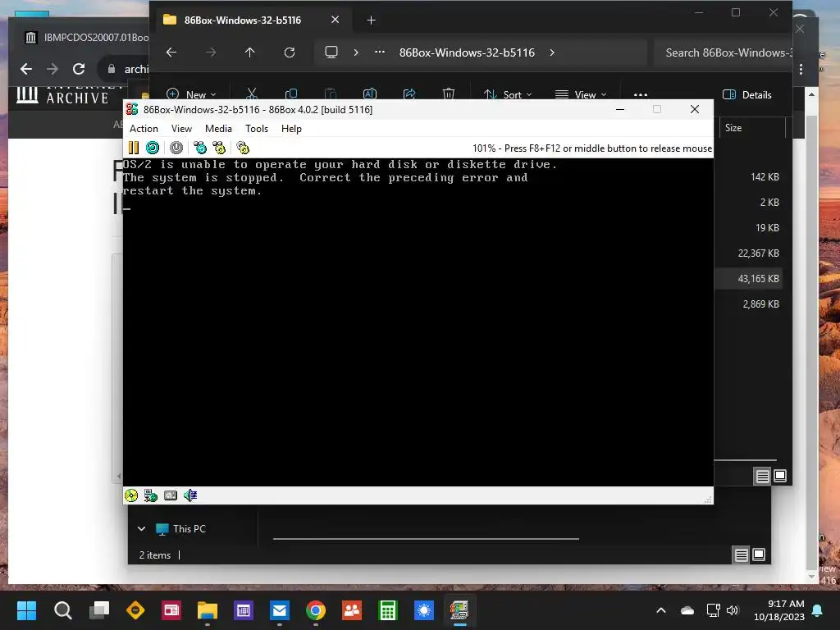Open the View dropdown in Explorer

(x=582, y=94)
